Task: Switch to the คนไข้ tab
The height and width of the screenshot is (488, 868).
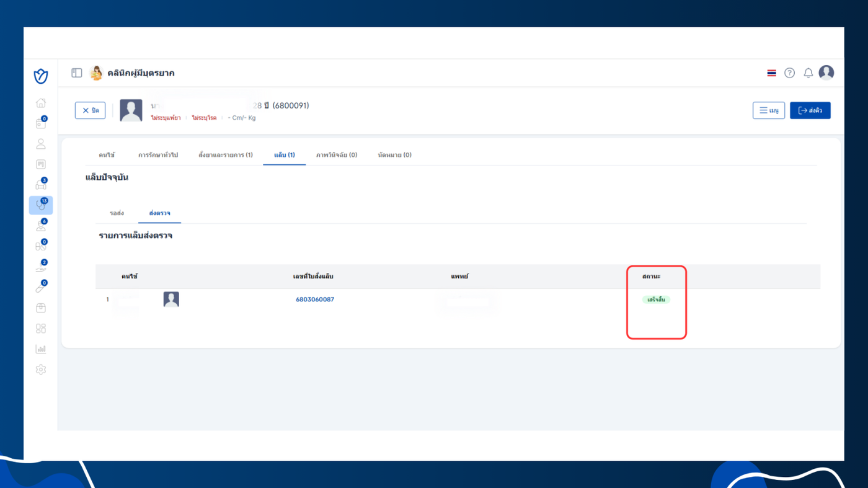Action: [x=107, y=155]
